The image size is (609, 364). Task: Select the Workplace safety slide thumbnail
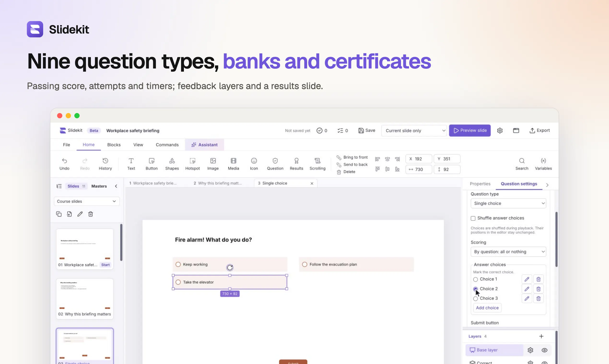85,249
